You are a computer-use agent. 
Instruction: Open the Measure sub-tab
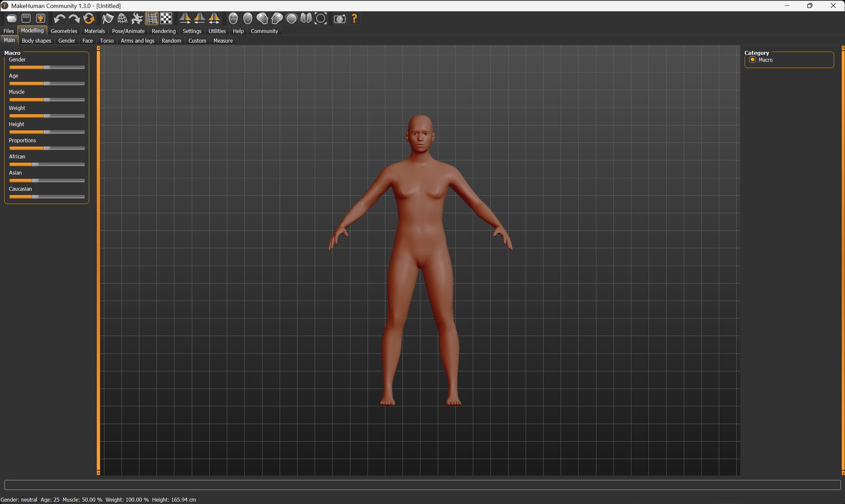coord(223,41)
